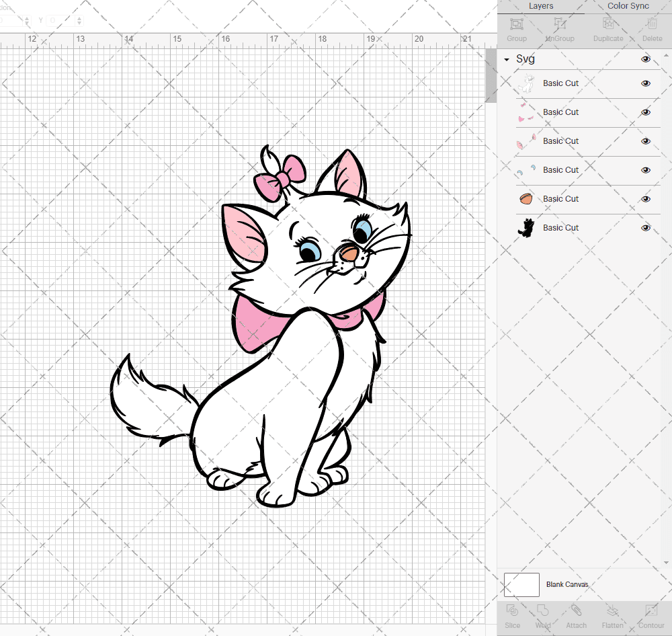Viewport: 672px width, 636px height.
Task: Click the layers panel scroll up arrow
Action: [666, 56]
